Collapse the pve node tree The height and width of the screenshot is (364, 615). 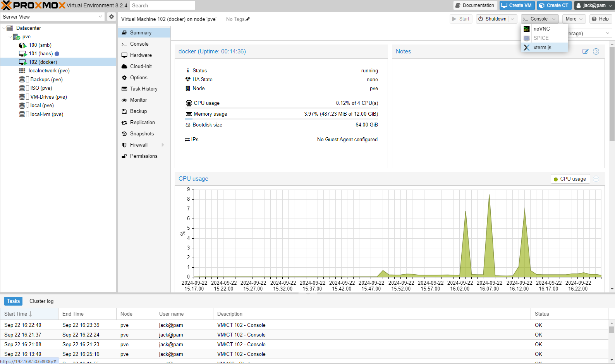(x=10, y=37)
